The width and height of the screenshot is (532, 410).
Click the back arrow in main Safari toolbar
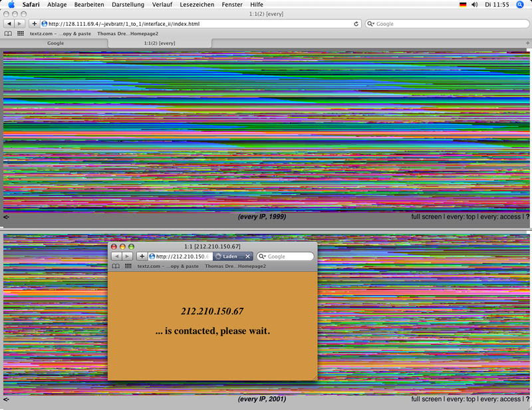point(9,24)
